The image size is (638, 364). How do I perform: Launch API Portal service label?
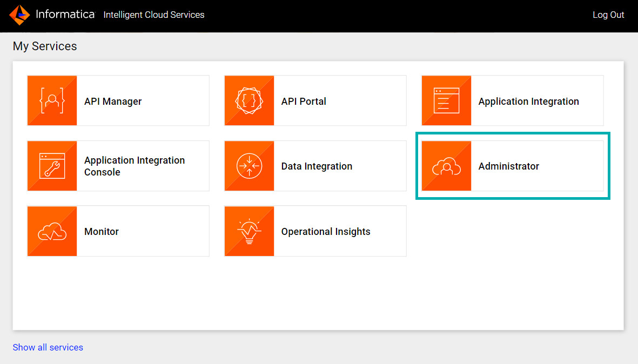[304, 102]
